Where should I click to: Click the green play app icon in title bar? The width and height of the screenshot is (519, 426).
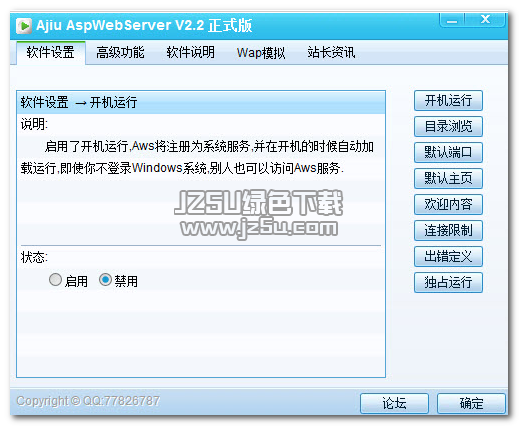24,26
